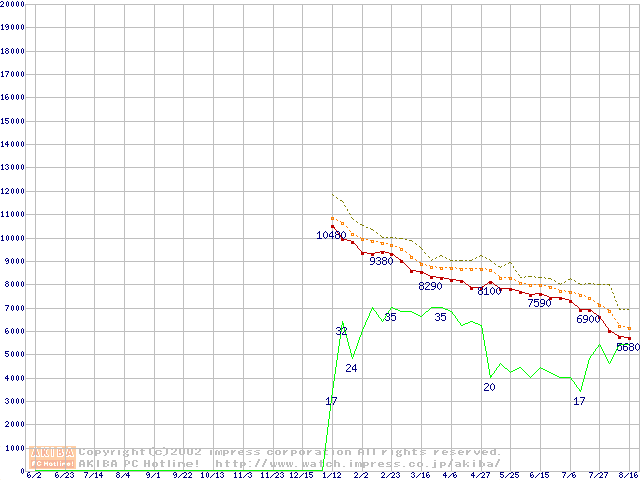Click the 12/15 date on x-axis

tap(301, 476)
